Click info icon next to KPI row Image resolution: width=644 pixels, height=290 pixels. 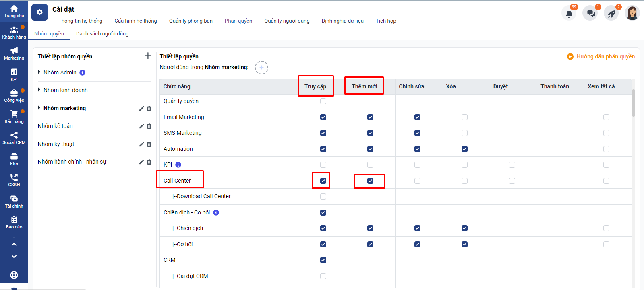[178, 165]
